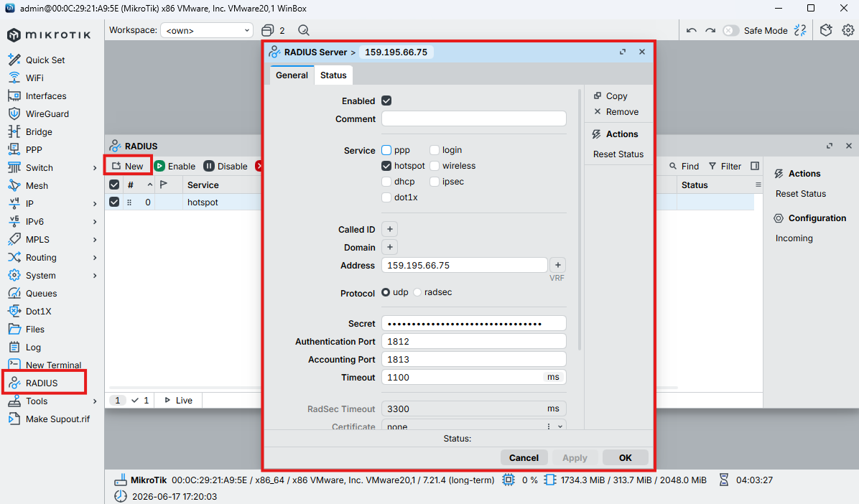Open WireGuard settings
The height and width of the screenshot is (504, 859).
38,114
